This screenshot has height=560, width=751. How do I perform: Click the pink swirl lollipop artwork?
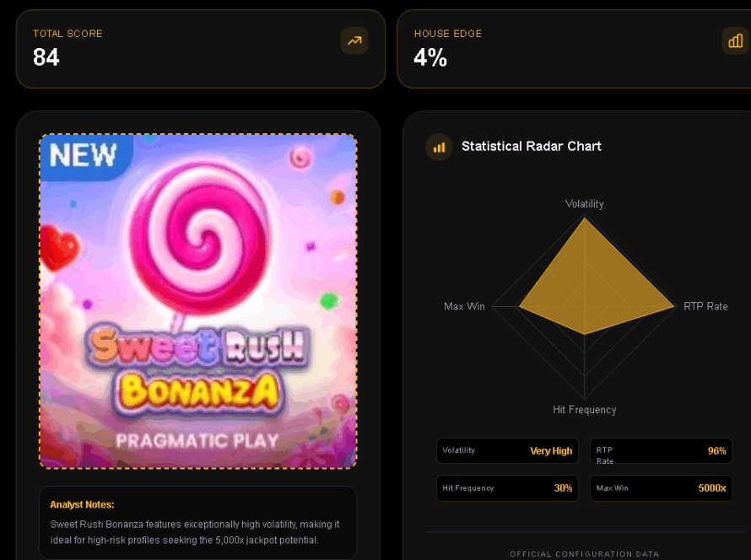201,234
